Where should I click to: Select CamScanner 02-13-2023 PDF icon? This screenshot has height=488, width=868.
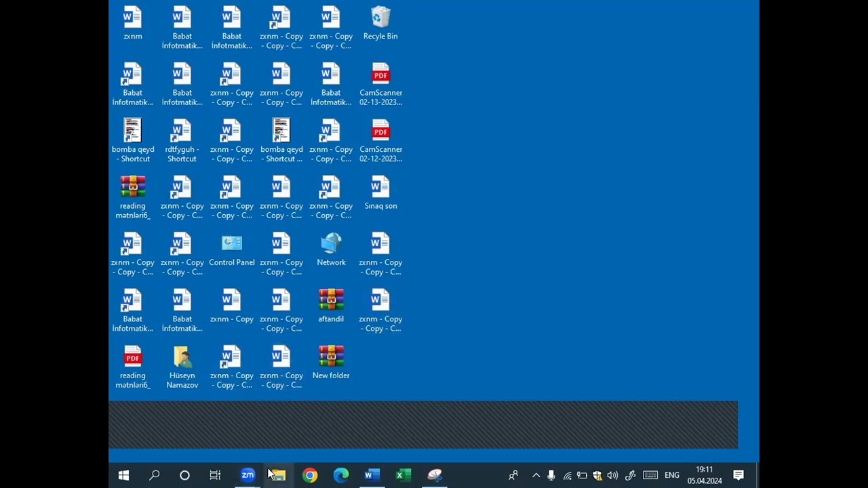(x=380, y=85)
